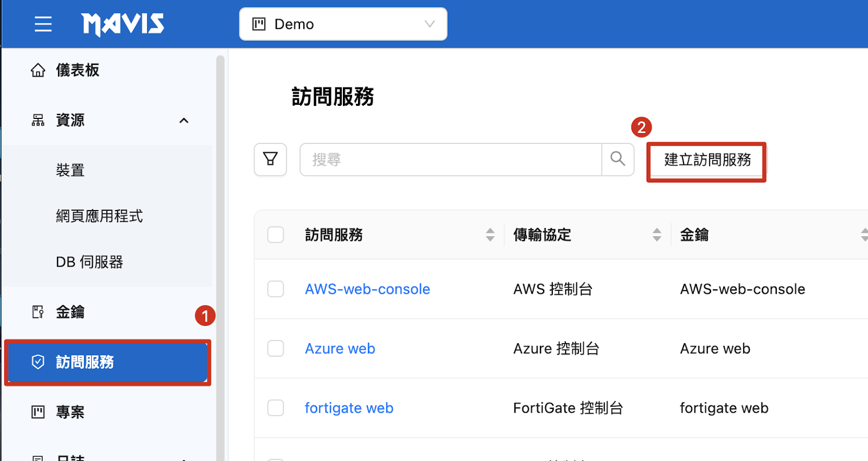Screen dimensions: 868x461
Task: Click the 專案 project icon in sidebar
Action: click(38, 412)
